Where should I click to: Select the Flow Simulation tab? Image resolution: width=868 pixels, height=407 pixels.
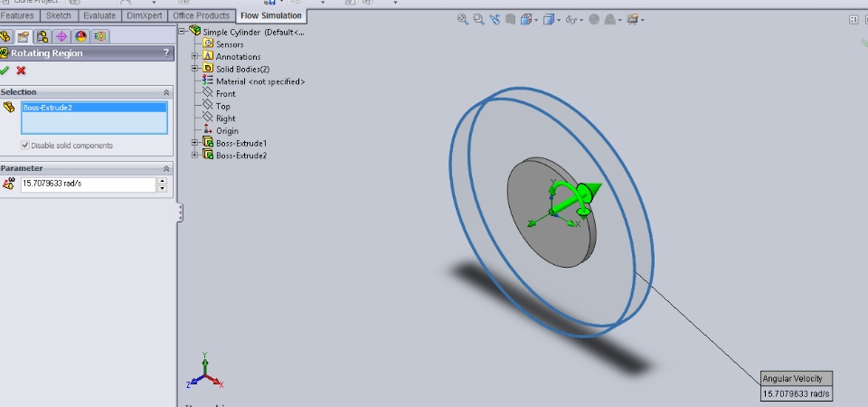[271, 15]
